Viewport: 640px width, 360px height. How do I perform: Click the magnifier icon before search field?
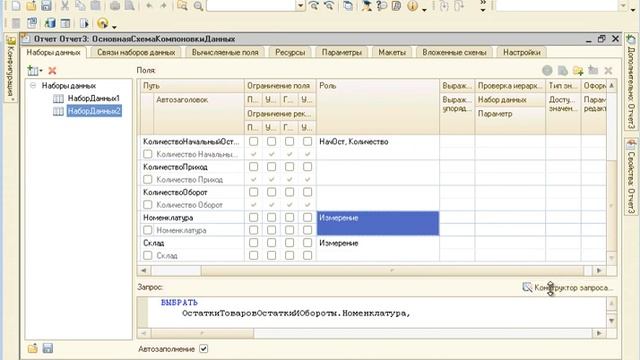pos(198,6)
